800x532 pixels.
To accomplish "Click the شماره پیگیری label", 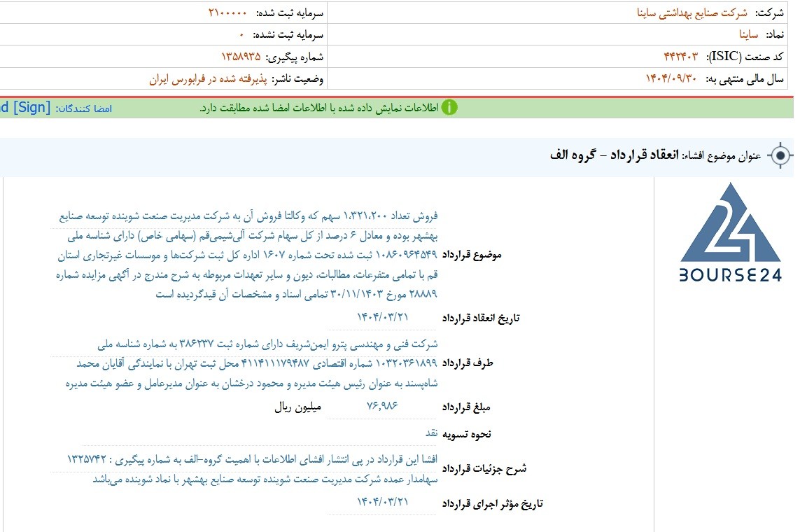I will pos(295,57).
